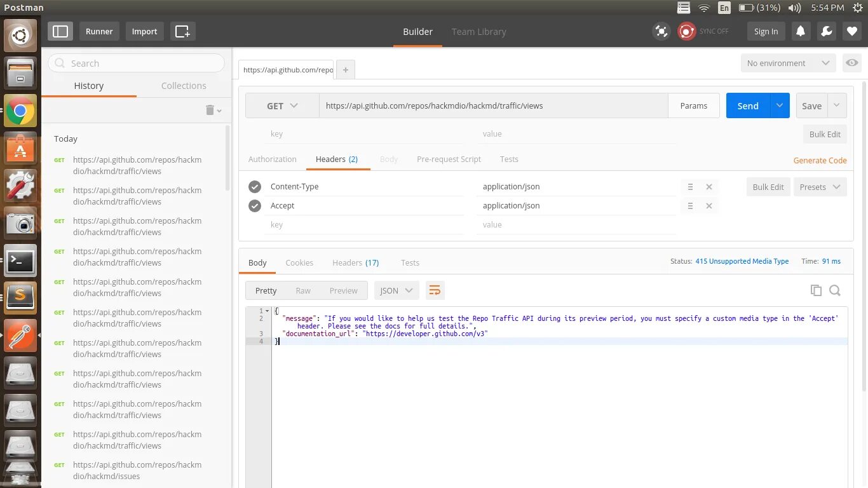Open the Ubuntu Dash home icon
Screen dimensions: 868x488
coord(20,36)
